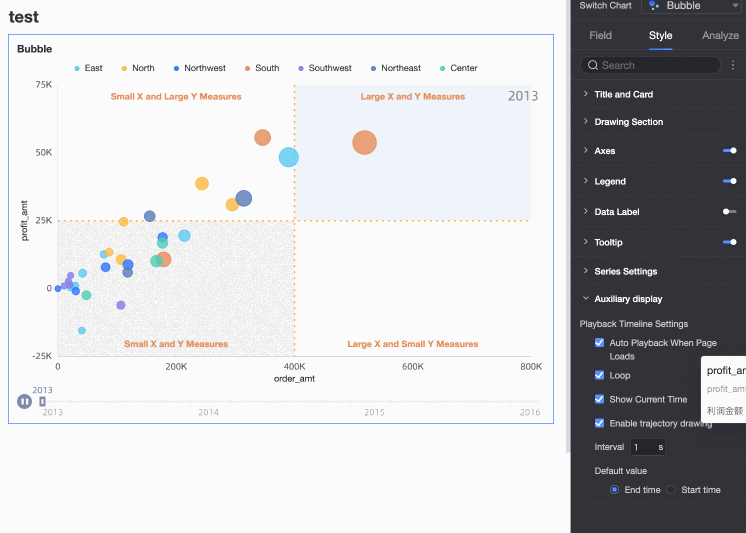The image size is (746, 533).
Task: Toggle the Axes switch off
Action: (x=729, y=151)
